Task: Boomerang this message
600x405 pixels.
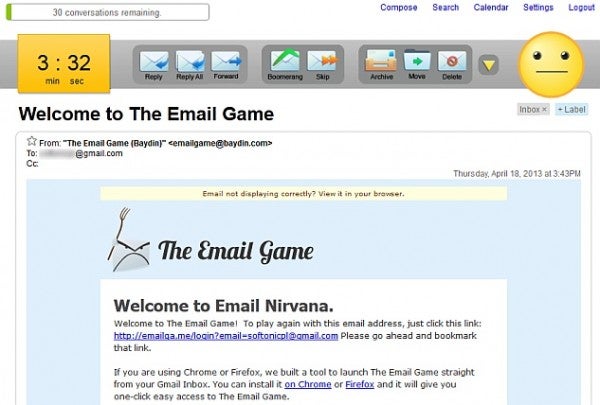Action: click(285, 65)
